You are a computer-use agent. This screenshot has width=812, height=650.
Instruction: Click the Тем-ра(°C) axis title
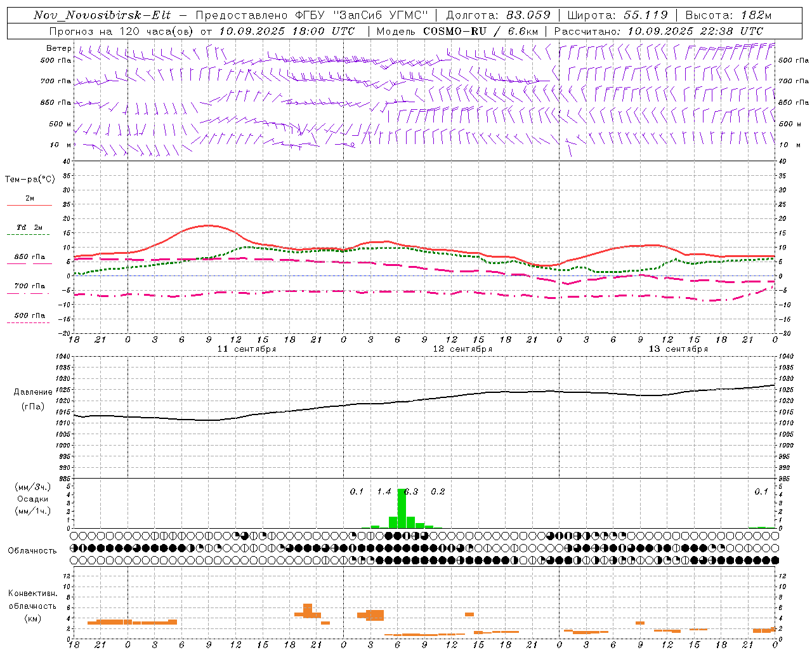[x=30, y=180]
